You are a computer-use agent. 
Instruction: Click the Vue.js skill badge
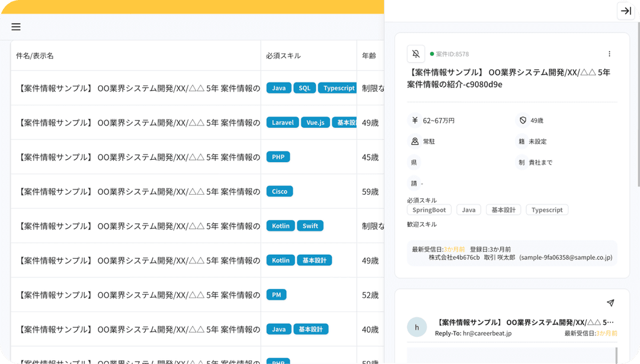tap(315, 123)
